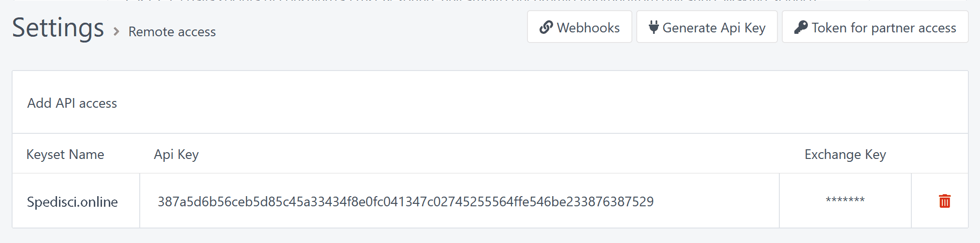
Task: Click the Add API access panel title
Action: pyautogui.click(x=72, y=103)
